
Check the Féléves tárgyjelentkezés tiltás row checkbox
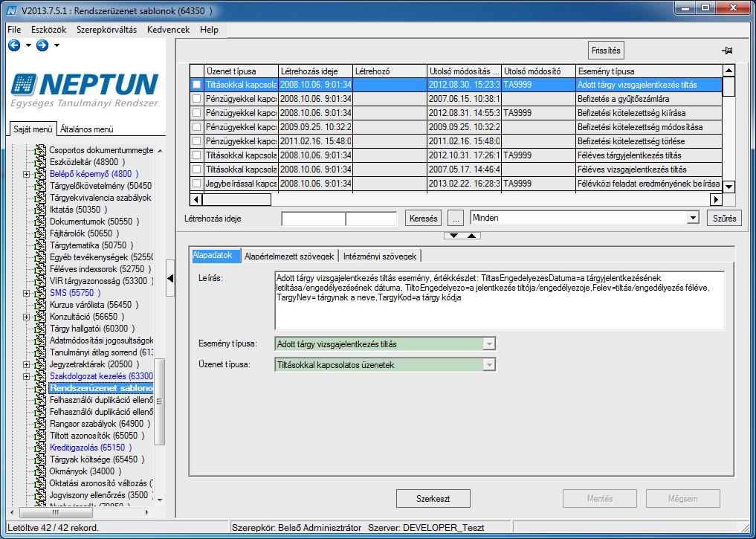click(197, 155)
